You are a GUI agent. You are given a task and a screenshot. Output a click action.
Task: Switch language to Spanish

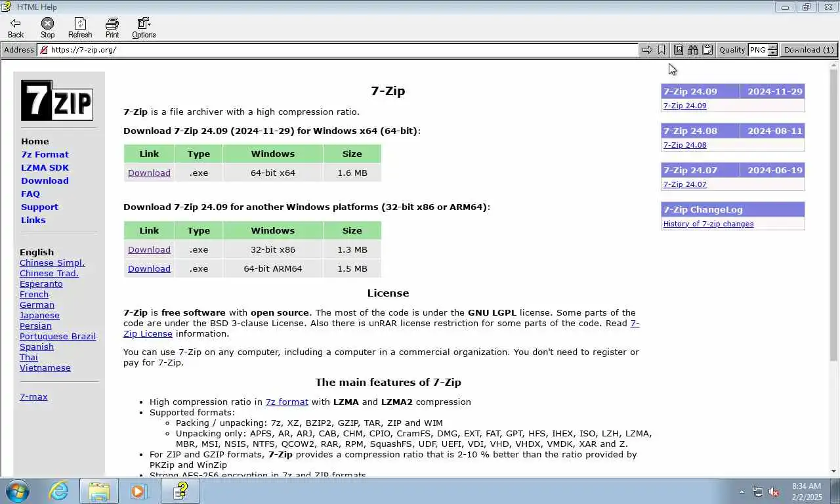37,346
